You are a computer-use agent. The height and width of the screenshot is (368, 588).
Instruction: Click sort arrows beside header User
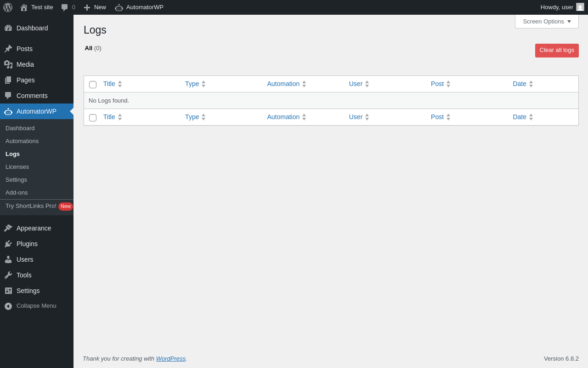coord(367,84)
